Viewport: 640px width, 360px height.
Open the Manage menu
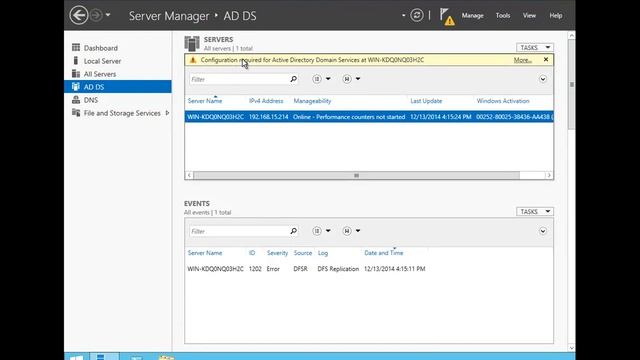point(472,16)
